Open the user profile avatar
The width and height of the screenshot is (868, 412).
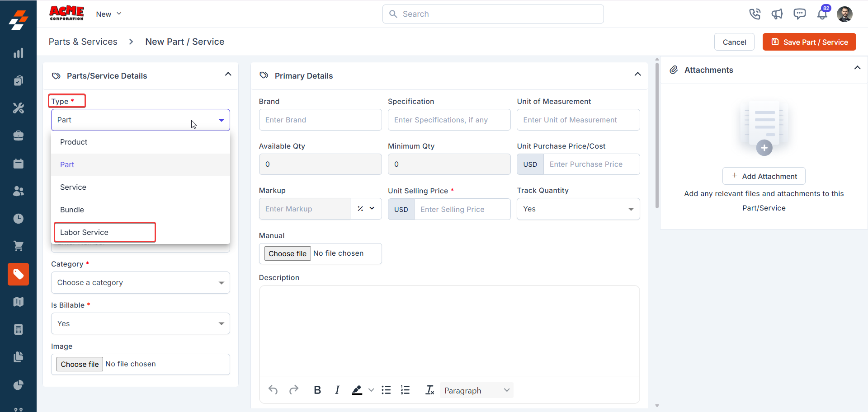844,14
